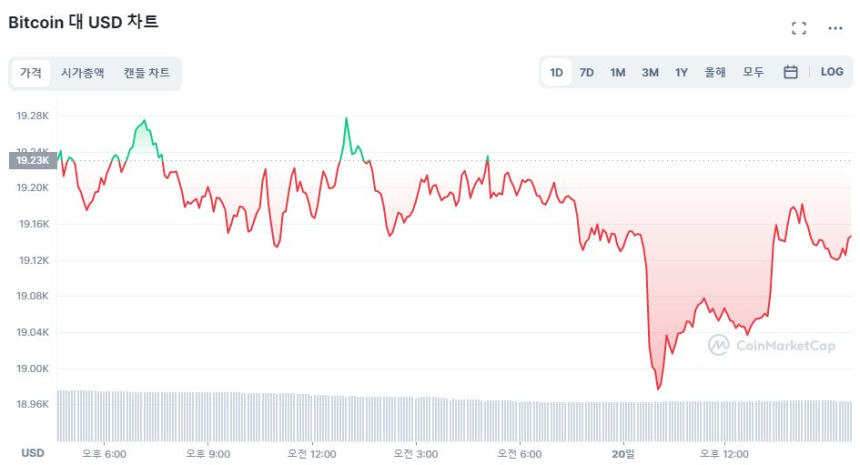Screen dimensions: 860x465
Task: Click the CoinMarketCap watermark logo
Action: click(x=771, y=345)
